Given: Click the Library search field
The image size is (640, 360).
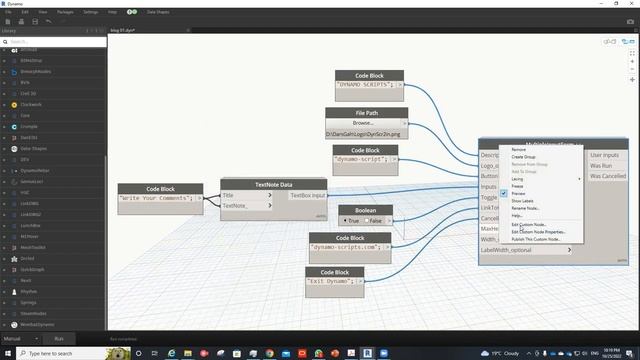Looking at the screenshot, I should [54, 42].
